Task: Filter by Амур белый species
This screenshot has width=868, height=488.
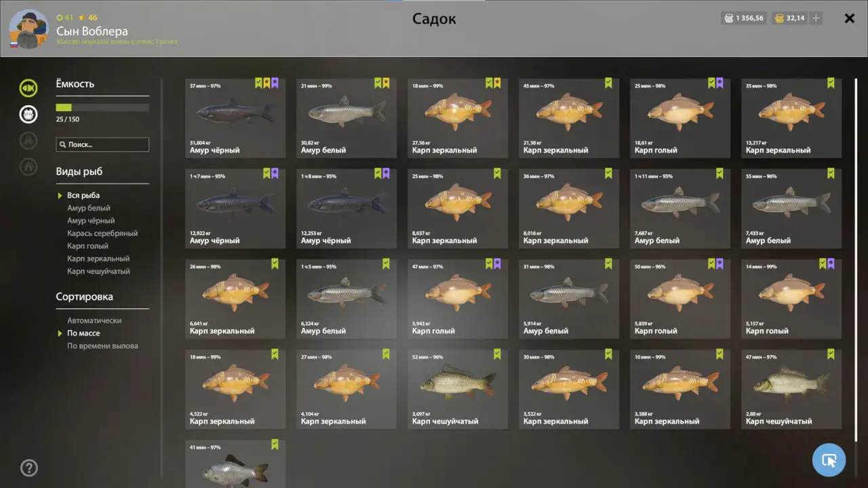Action: point(89,208)
